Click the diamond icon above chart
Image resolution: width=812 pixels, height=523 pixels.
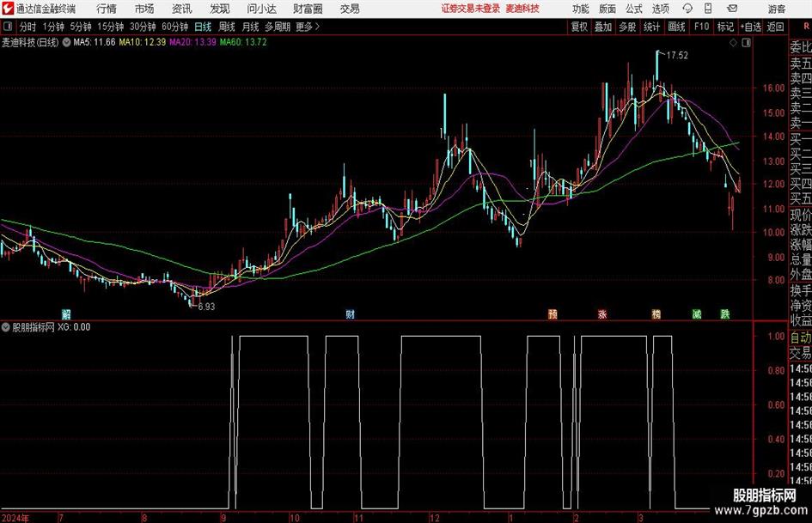click(x=733, y=43)
